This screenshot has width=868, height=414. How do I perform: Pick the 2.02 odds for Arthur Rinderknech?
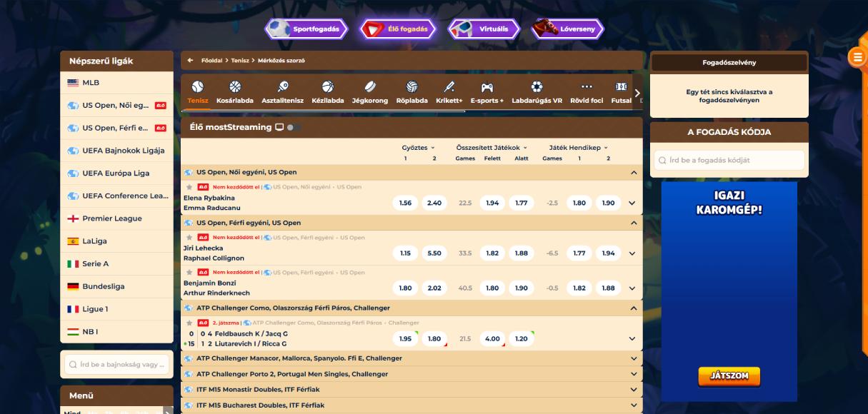click(x=434, y=288)
